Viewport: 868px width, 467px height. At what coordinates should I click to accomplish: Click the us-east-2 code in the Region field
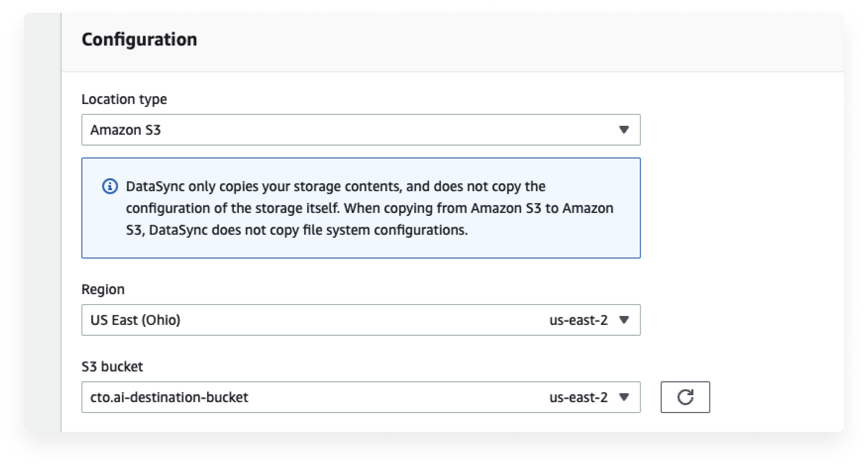pos(578,320)
